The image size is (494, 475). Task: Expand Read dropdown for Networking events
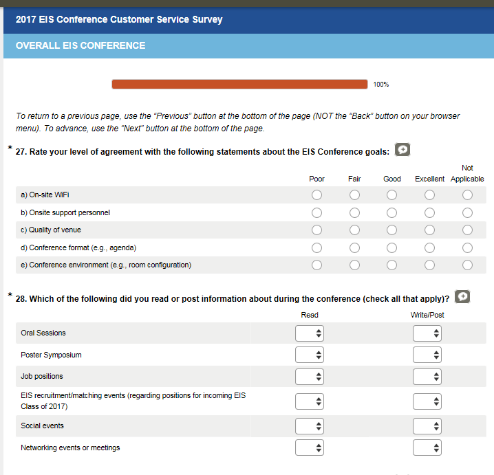point(309,448)
